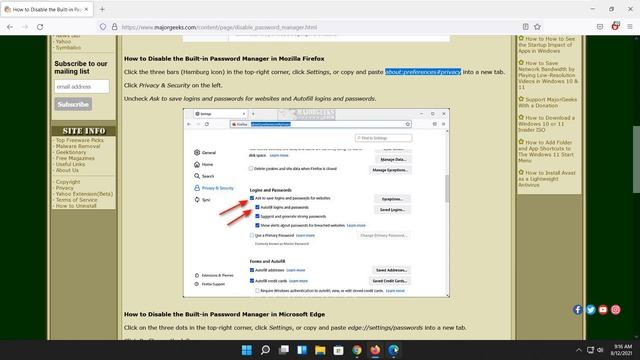Image resolution: width=640 pixels, height=360 pixels.
Task: Open Microsoft Store from the taskbar
Action: pyautogui.click(x=338, y=350)
